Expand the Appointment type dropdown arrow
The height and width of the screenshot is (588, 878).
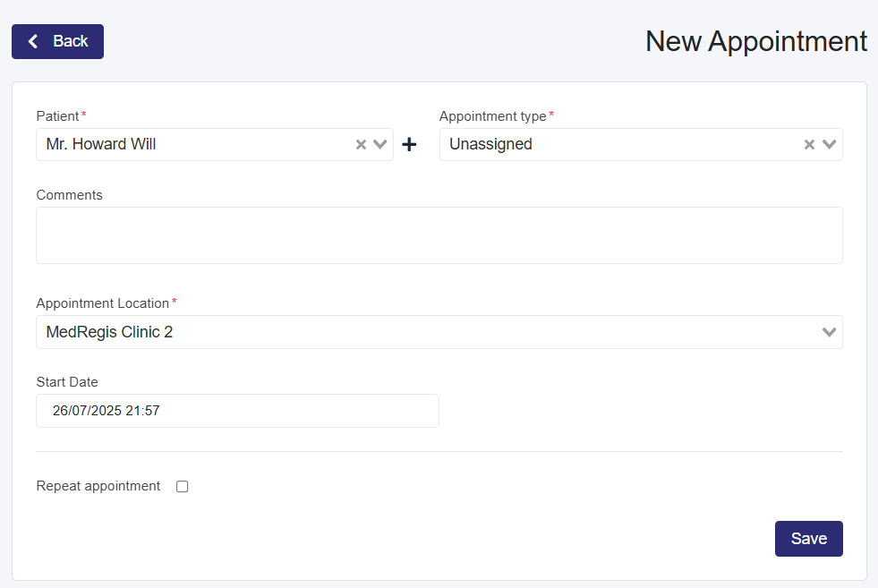[x=830, y=145]
